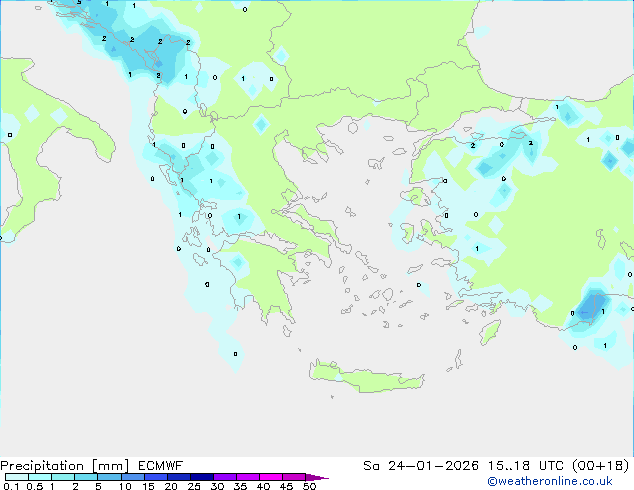Click the '30' legend scale value
This screenshot has height=490, width=634.
pos(217,486)
